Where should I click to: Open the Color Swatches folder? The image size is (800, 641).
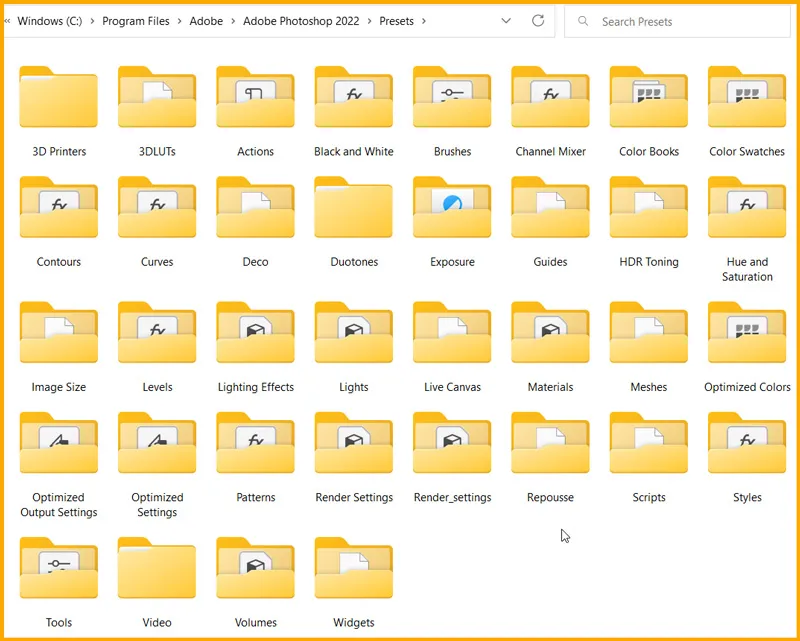point(746,98)
